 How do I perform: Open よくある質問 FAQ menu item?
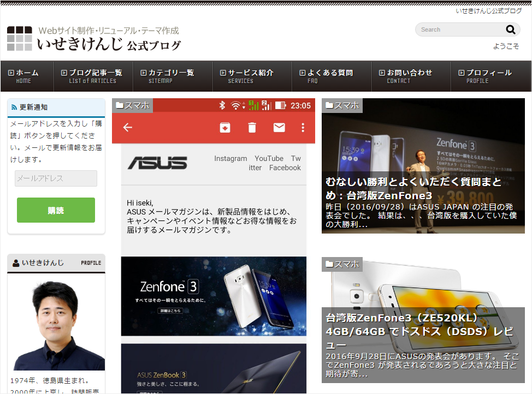click(332, 76)
